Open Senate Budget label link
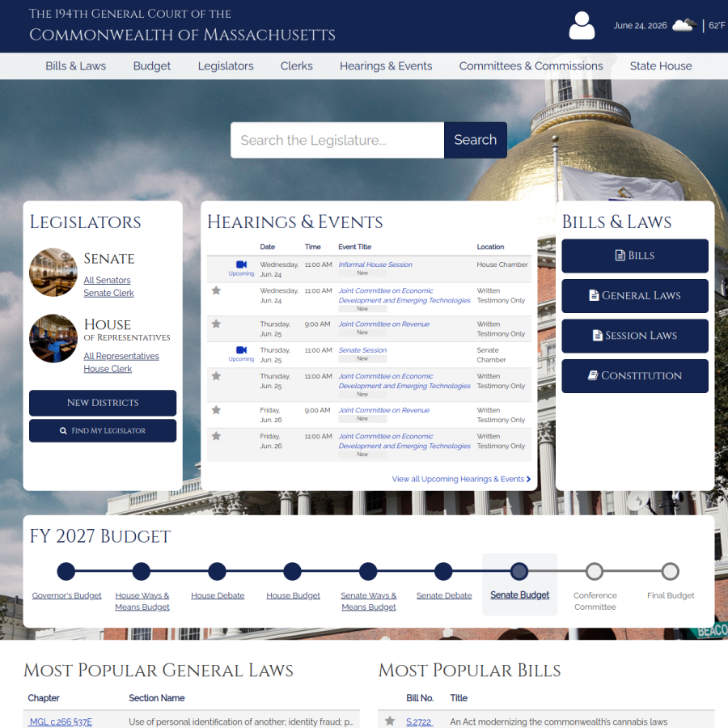The image size is (728, 728). (519, 595)
